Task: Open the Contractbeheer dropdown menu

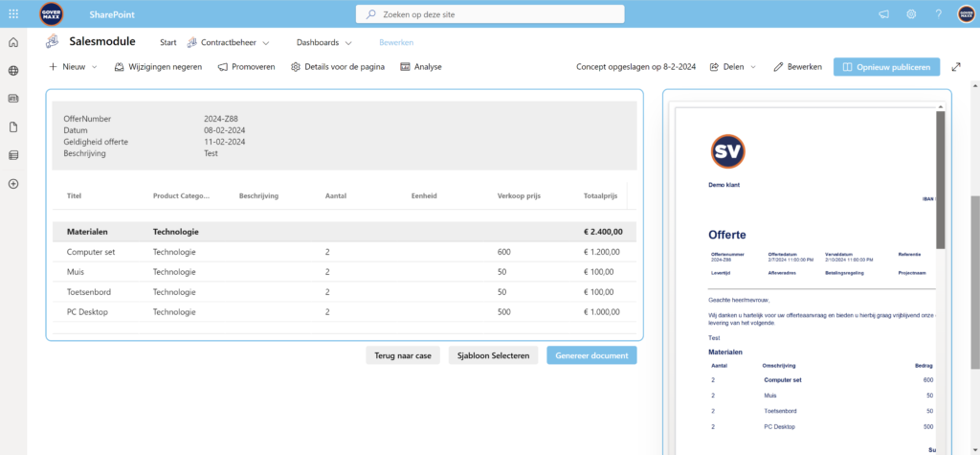Action: [x=229, y=43]
